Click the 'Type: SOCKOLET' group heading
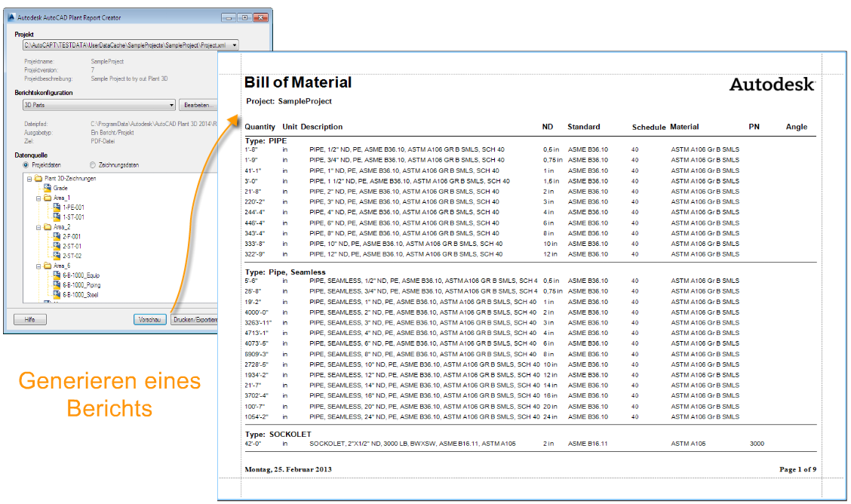The width and height of the screenshot is (851, 504). 278,434
